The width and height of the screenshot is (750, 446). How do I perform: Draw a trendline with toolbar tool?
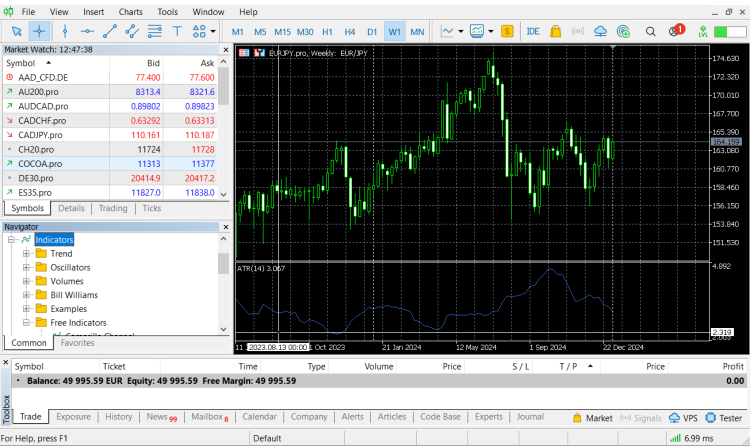tap(109, 31)
